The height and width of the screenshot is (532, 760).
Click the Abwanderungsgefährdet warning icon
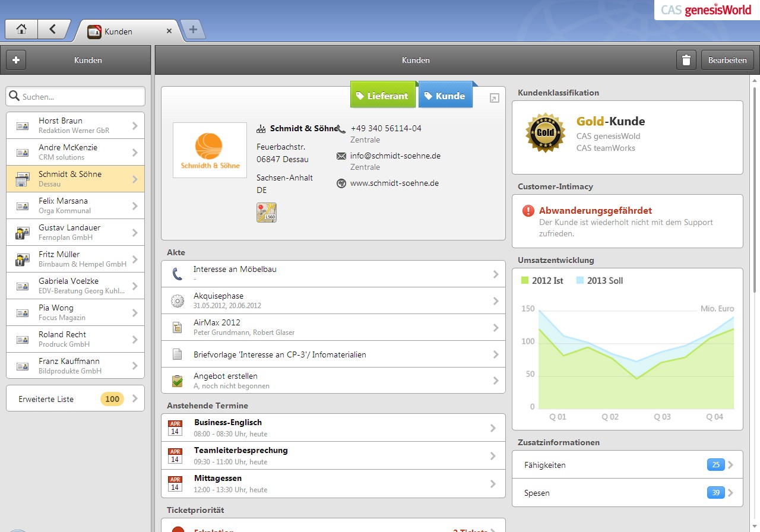pos(528,211)
